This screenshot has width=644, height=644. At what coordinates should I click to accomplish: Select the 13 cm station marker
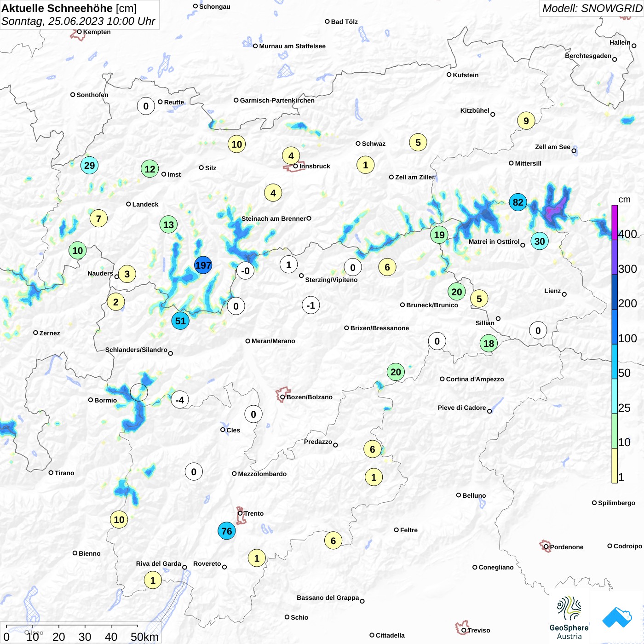point(169,224)
